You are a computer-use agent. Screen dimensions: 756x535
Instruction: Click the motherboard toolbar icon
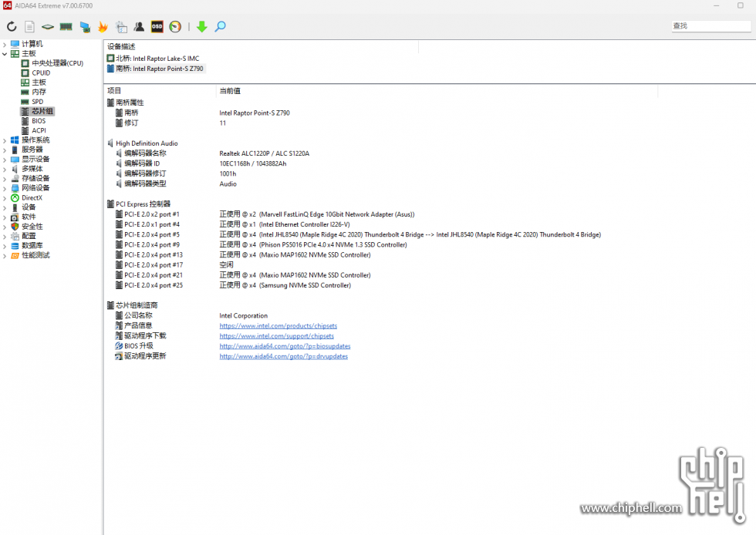[x=47, y=26]
